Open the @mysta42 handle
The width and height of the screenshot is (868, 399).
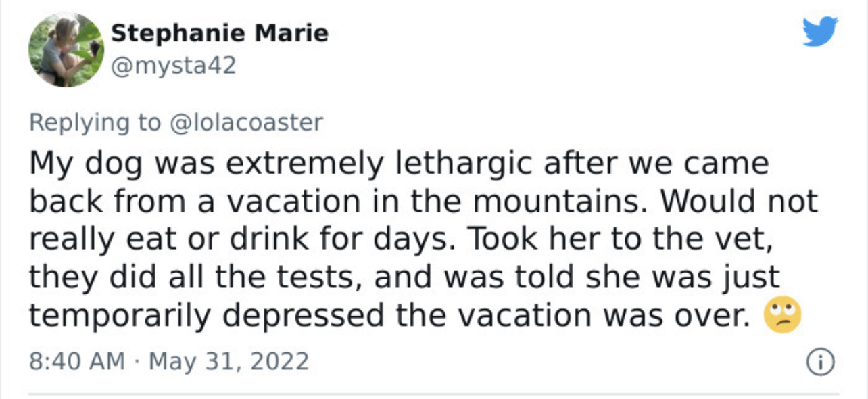pos(173,66)
